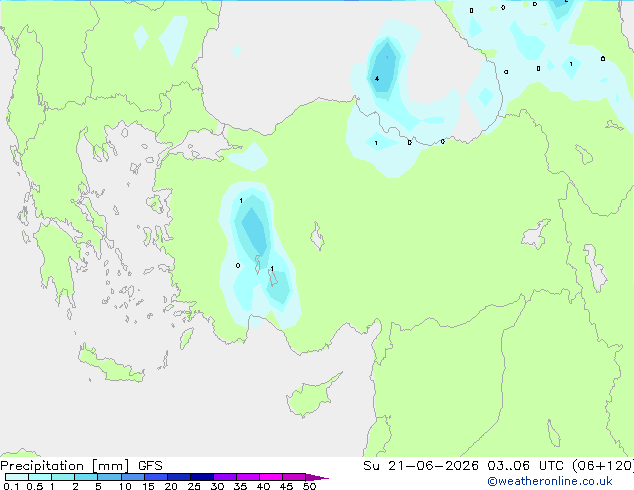Pick the 15–20 mm royal blue legend swatch

(156, 477)
